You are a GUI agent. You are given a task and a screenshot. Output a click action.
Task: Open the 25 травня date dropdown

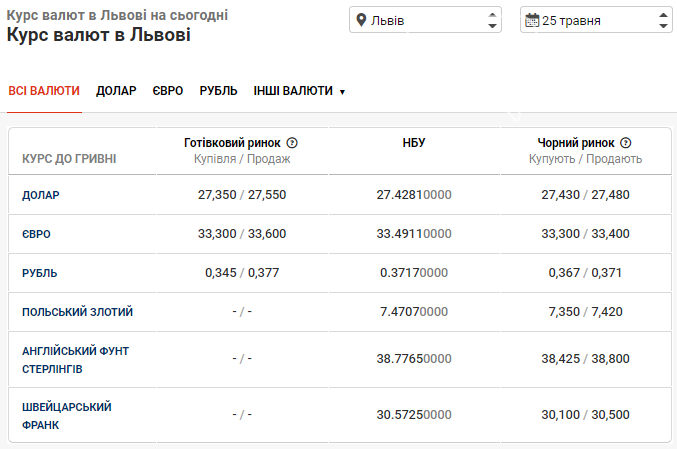coord(596,20)
